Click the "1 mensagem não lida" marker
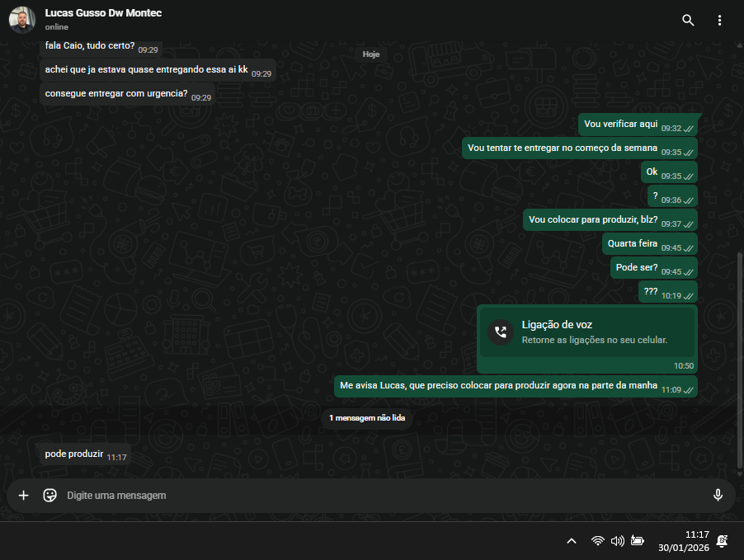The width and height of the screenshot is (744, 560). [367, 418]
